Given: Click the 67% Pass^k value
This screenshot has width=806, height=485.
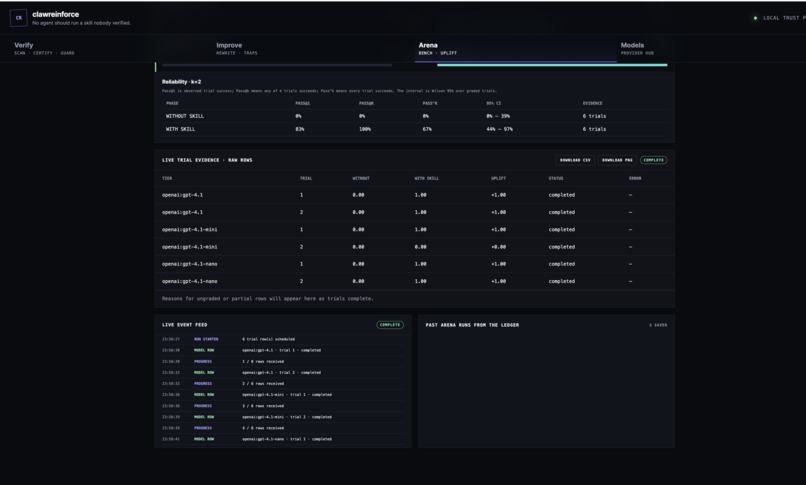Looking at the screenshot, I should click(427, 129).
